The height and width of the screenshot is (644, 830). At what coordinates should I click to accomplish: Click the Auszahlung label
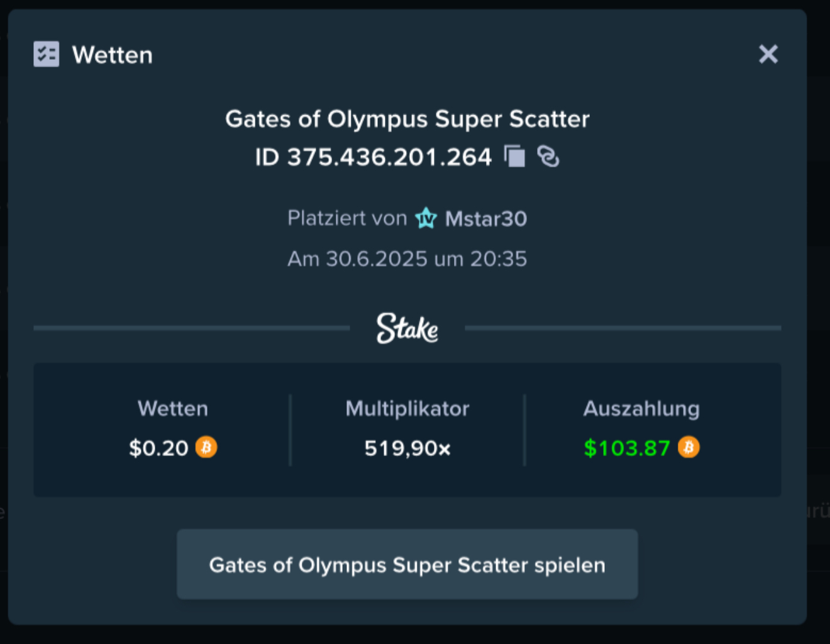[x=641, y=409]
